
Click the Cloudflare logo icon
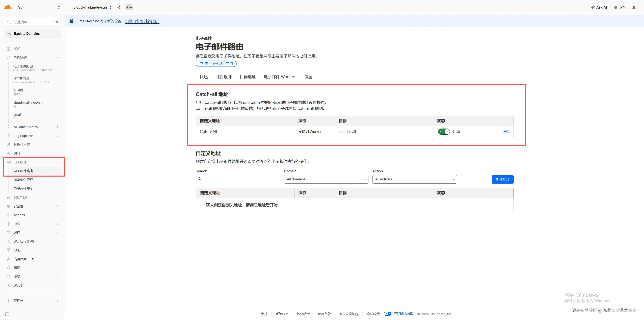click(x=8, y=7)
